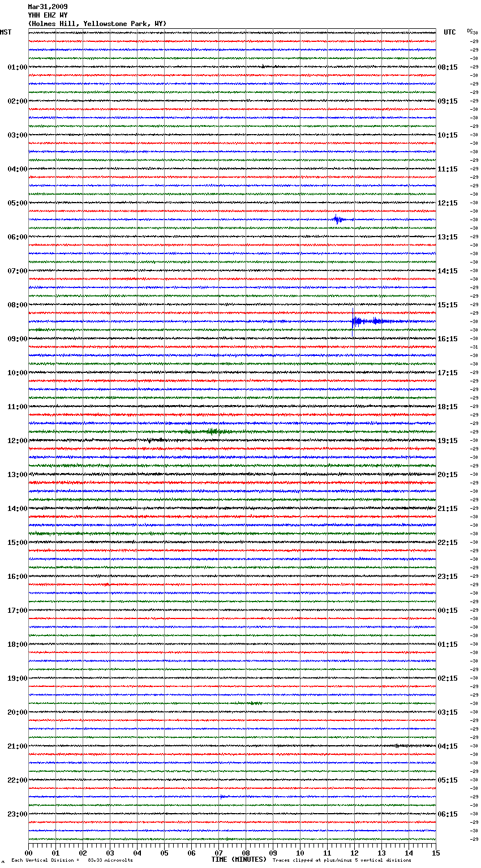Viewport: 481px width, 868px height.
Task: Select the 12:00 MST time label
Action: point(18,441)
